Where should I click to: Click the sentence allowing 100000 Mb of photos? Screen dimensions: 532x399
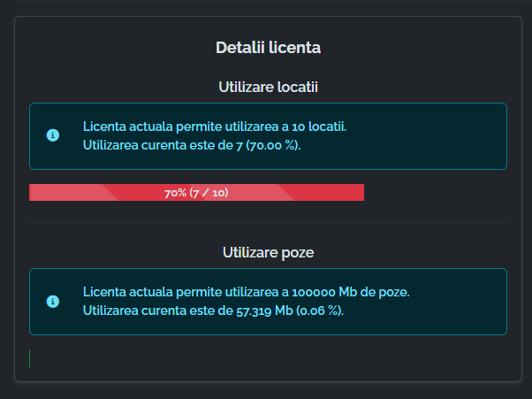(246, 292)
